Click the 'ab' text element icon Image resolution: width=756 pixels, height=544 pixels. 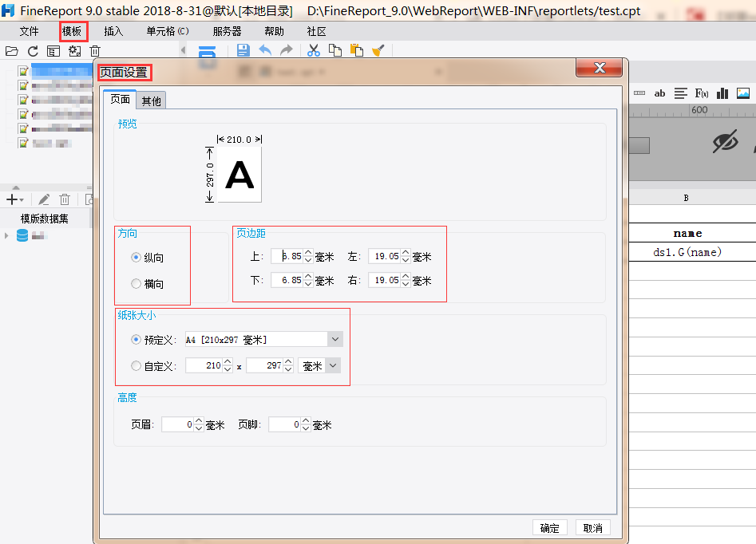[x=659, y=93]
